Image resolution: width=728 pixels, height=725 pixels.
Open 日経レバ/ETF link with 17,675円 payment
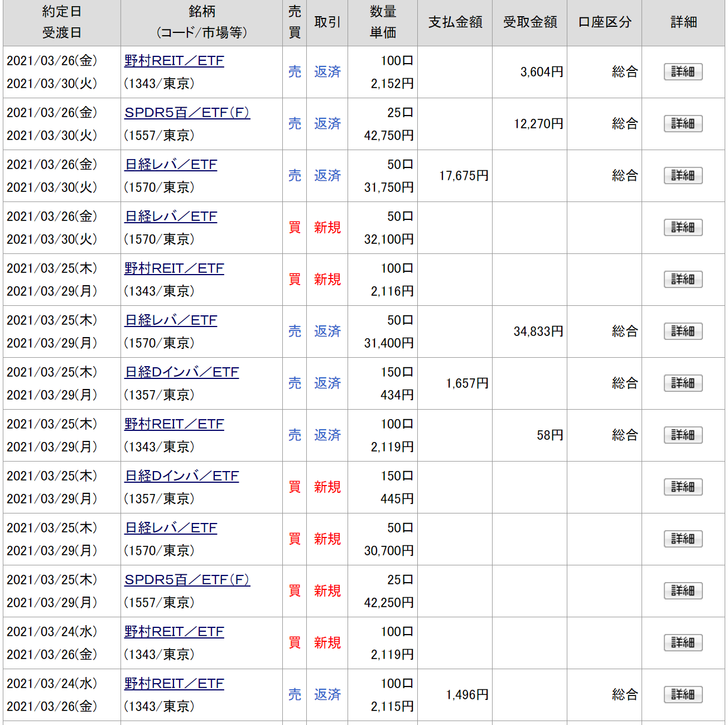tap(171, 165)
